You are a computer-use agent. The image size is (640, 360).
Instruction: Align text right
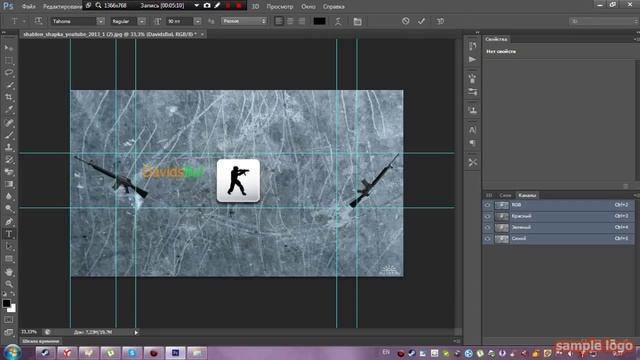point(302,21)
